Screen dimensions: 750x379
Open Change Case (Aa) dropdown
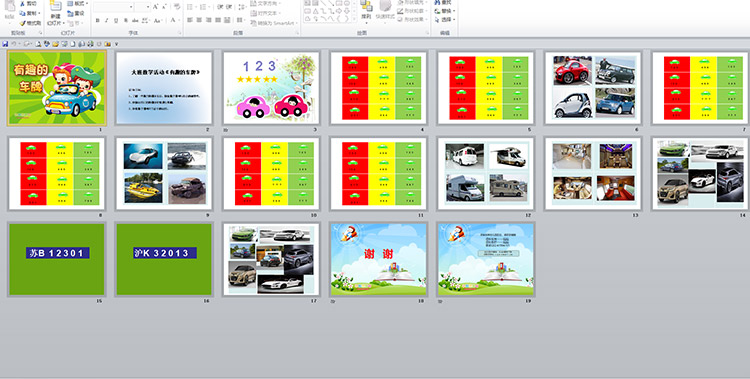(x=158, y=21)
